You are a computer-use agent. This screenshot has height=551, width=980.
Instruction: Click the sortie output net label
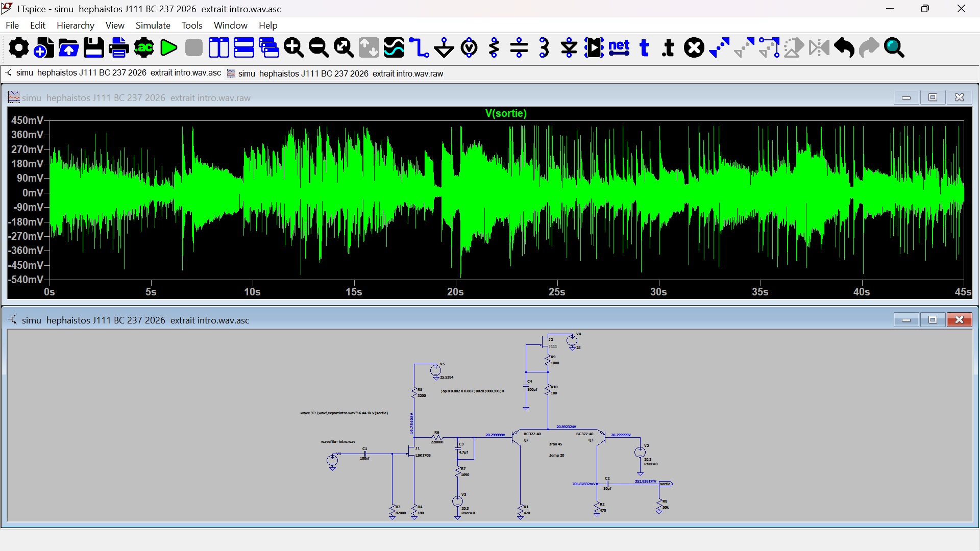666,484
